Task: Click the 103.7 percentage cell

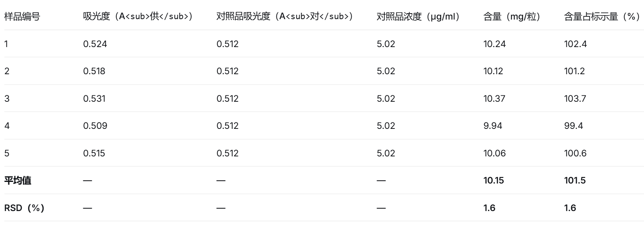Action: click(x=575, y=99)
